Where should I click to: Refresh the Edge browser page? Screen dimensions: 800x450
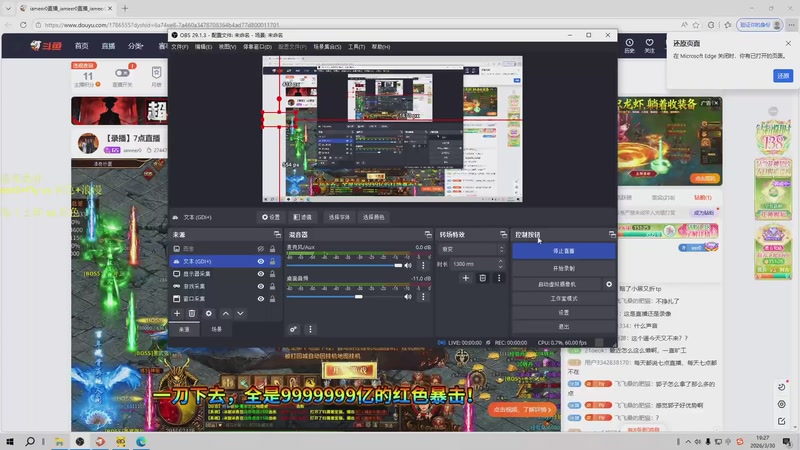pos(23,24)
